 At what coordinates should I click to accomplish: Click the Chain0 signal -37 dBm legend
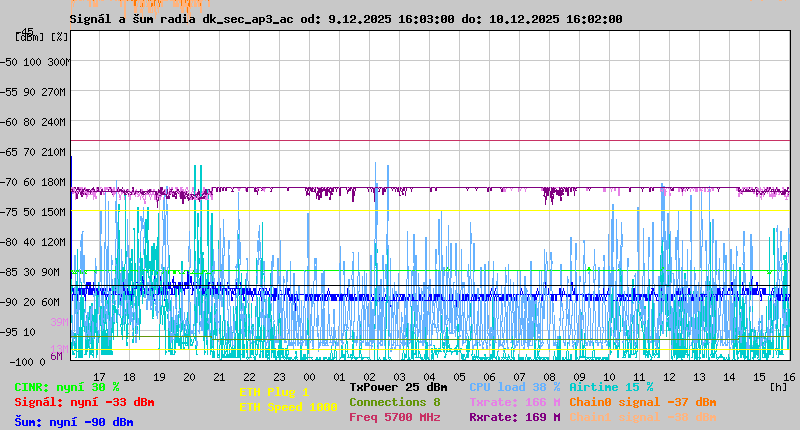[x=643, y=402]
